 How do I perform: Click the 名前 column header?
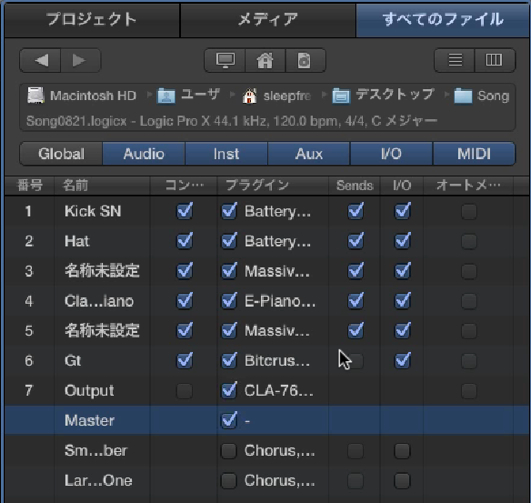pyautogui.click(x=102, y=185)
